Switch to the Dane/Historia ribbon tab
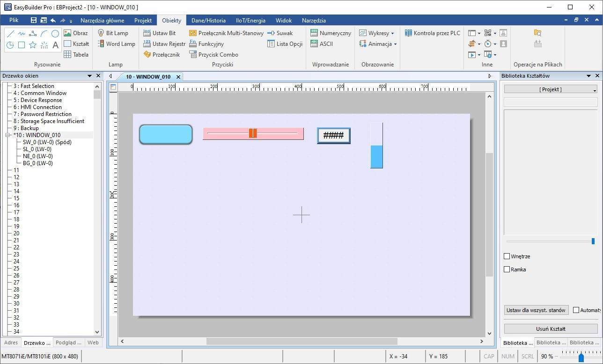 (x=208, y=21)
